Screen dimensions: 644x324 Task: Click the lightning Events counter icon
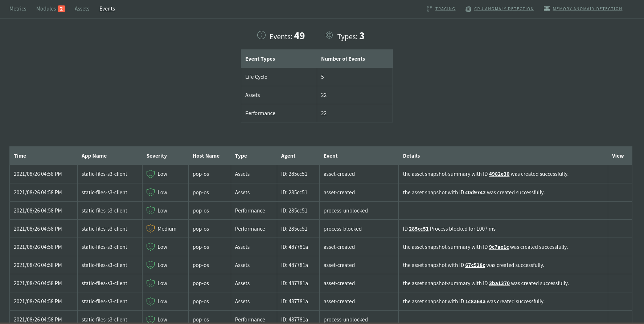261,35
